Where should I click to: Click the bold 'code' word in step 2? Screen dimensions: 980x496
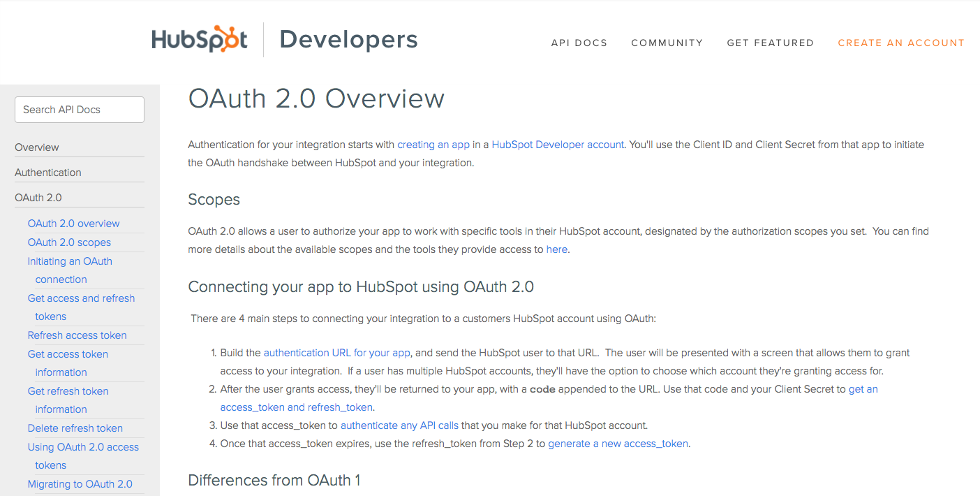[542, 389]
